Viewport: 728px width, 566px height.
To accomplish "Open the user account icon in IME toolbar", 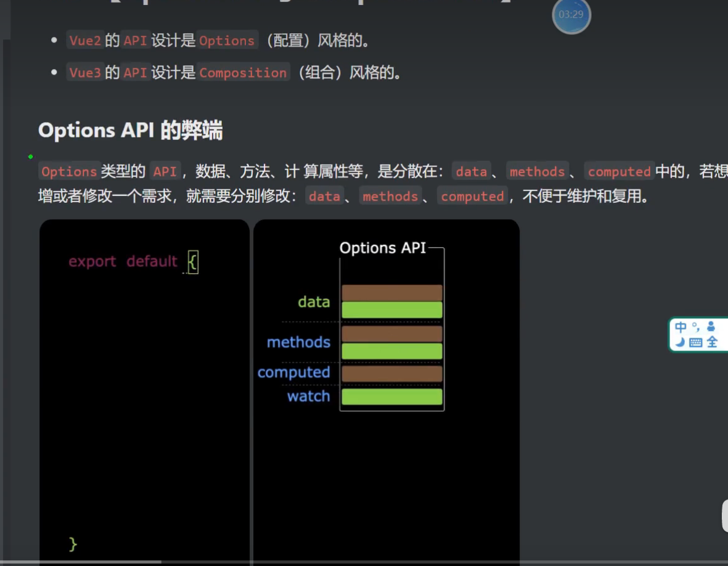I will (x=711, y=326).
